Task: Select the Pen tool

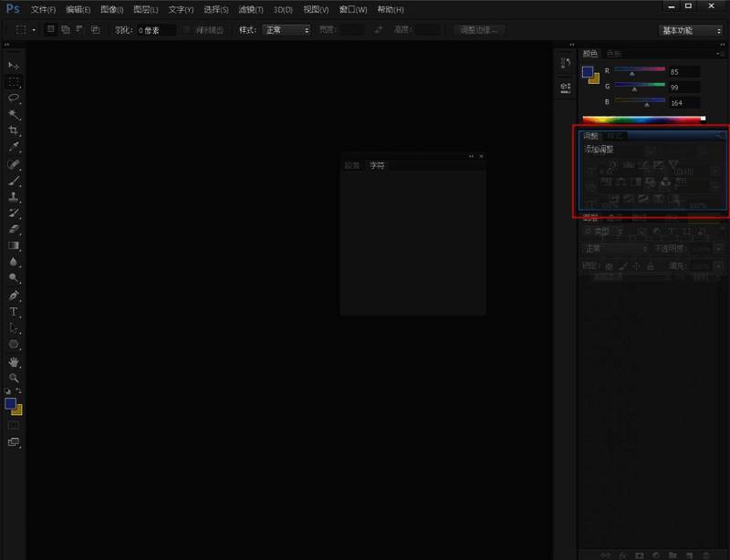Action: (14, 296)
